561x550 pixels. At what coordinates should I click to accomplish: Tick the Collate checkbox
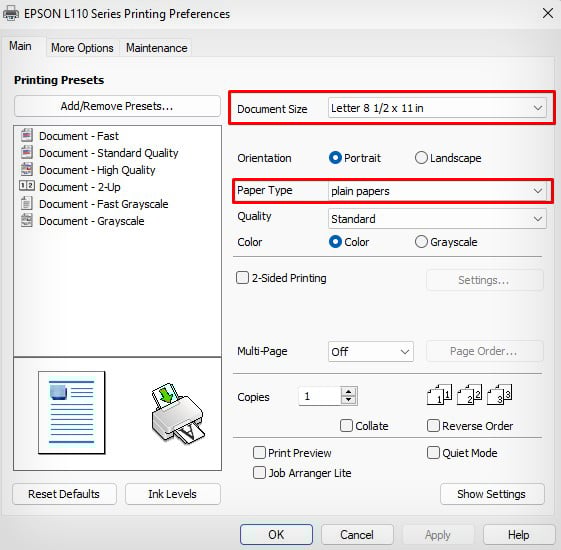[x=346, y=426]
